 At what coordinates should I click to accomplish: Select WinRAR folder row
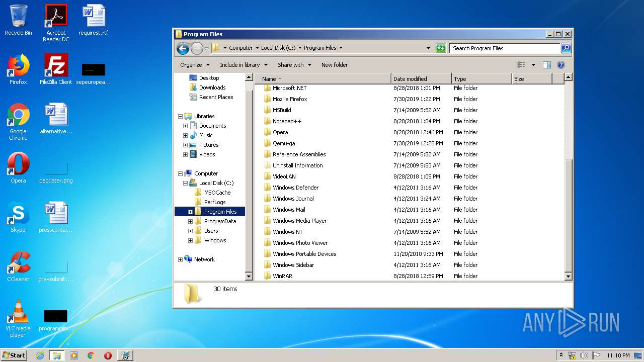click(x=410, y=276)
